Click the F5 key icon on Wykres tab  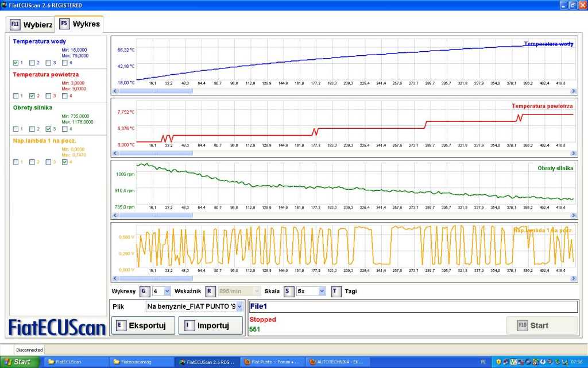[x=64, y=24]
